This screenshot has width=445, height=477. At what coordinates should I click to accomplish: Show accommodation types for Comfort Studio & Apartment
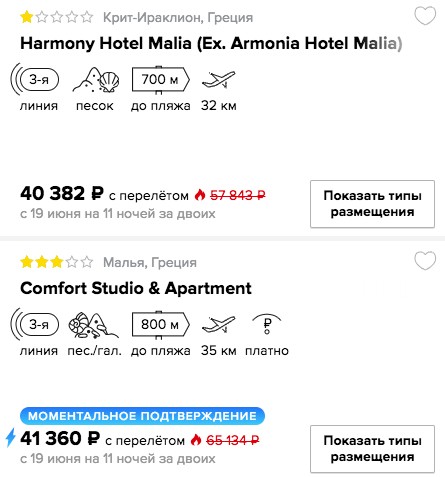pyautogui.click(x=372, y=449)
